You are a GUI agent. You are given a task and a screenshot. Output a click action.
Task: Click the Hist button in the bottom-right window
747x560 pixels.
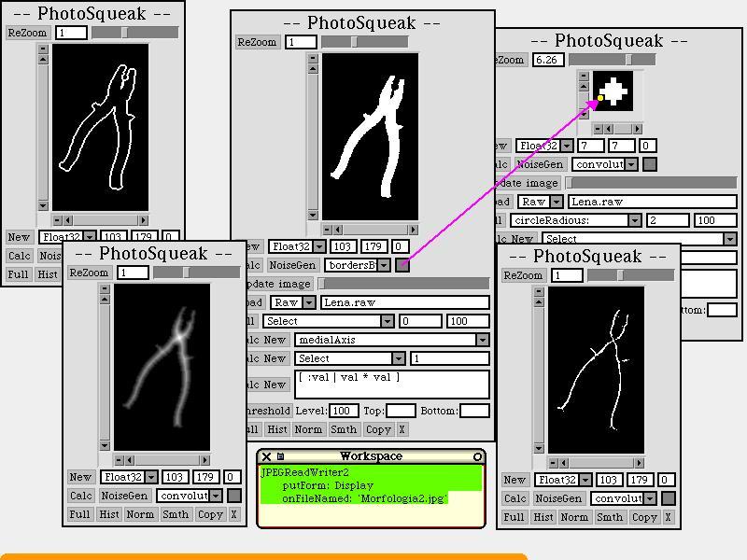pyautogui.click(x=543, y=517)
